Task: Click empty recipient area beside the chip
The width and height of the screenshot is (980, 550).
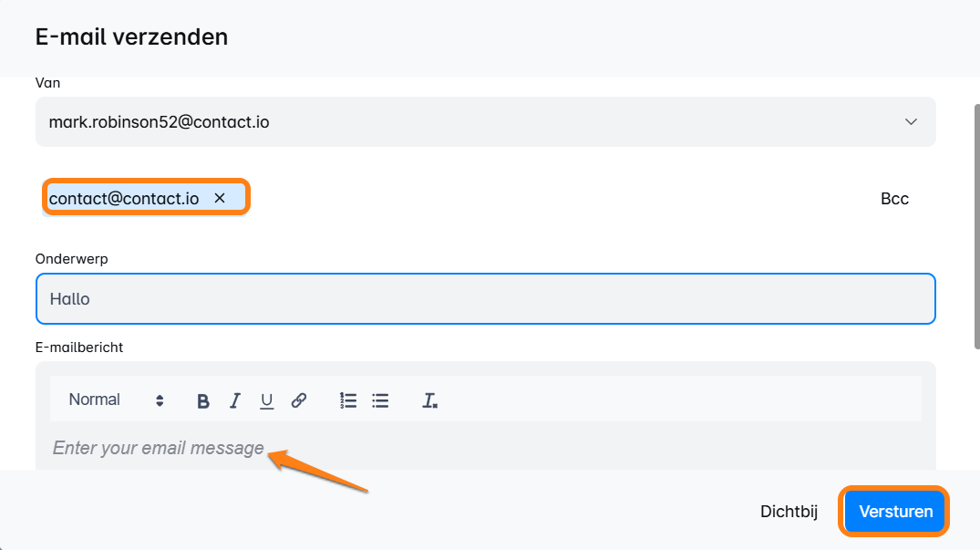Action: 547,199
